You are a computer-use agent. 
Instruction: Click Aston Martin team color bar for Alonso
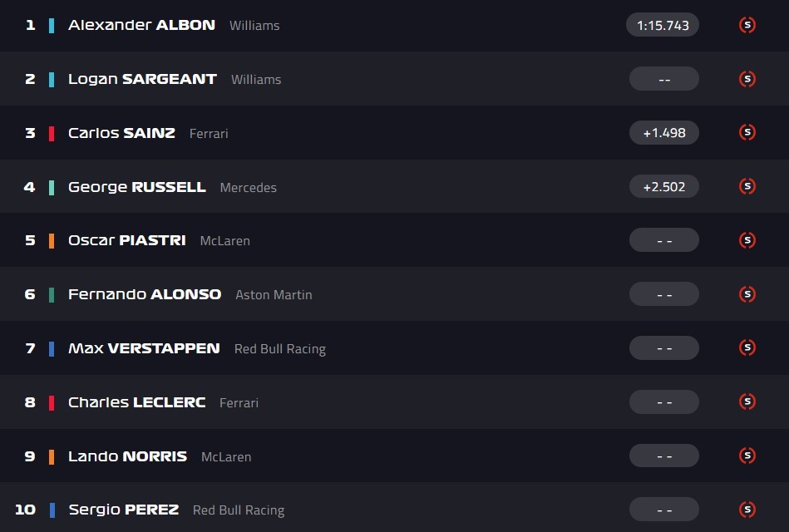[x=52, y=294]
